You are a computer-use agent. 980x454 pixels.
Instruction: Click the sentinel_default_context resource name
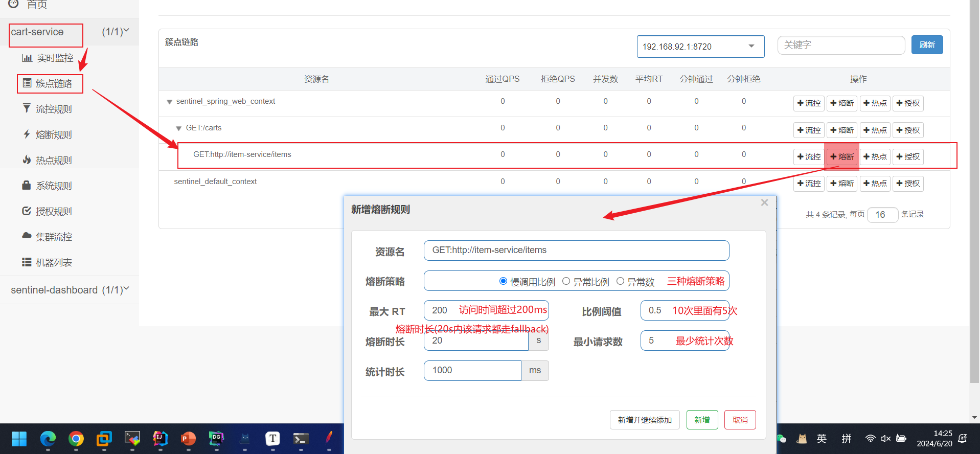(215, 181)
